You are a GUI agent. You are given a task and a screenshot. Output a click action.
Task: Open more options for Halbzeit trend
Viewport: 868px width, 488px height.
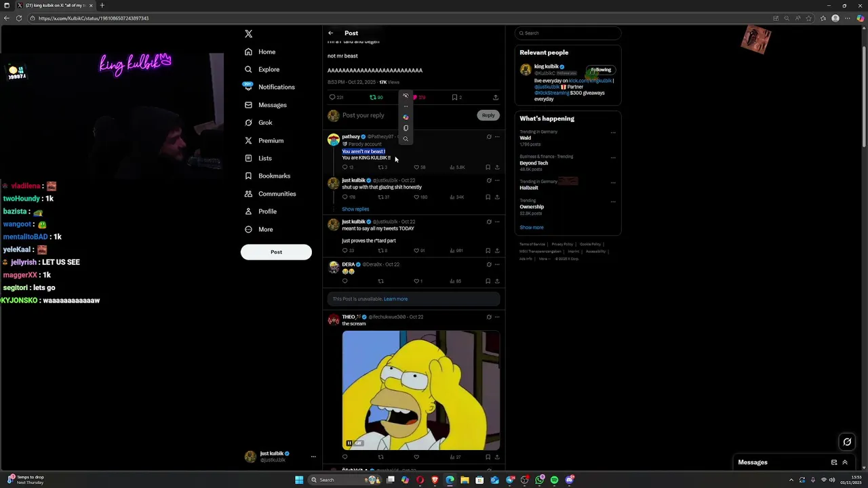(x=613, y=183)
